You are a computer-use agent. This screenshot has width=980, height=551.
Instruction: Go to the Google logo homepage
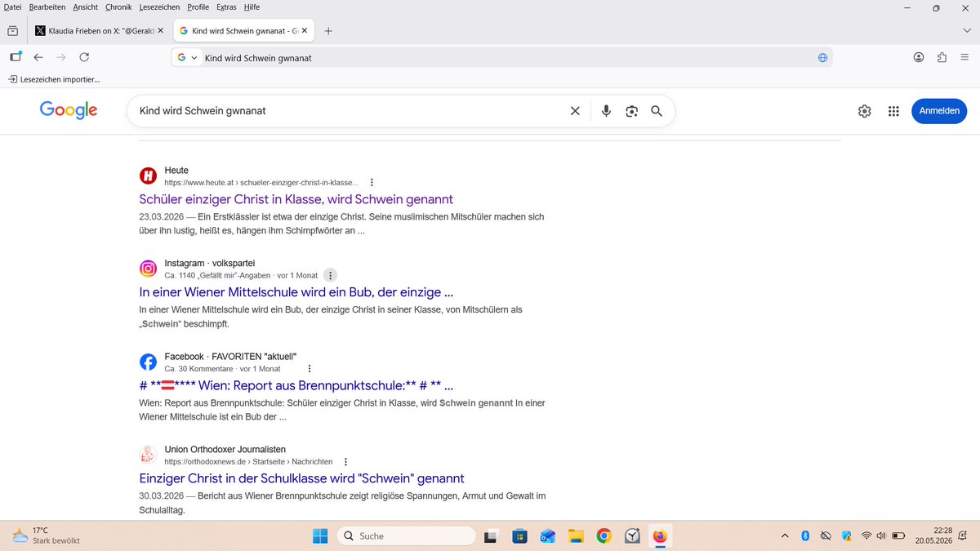(x=69, y=110)
